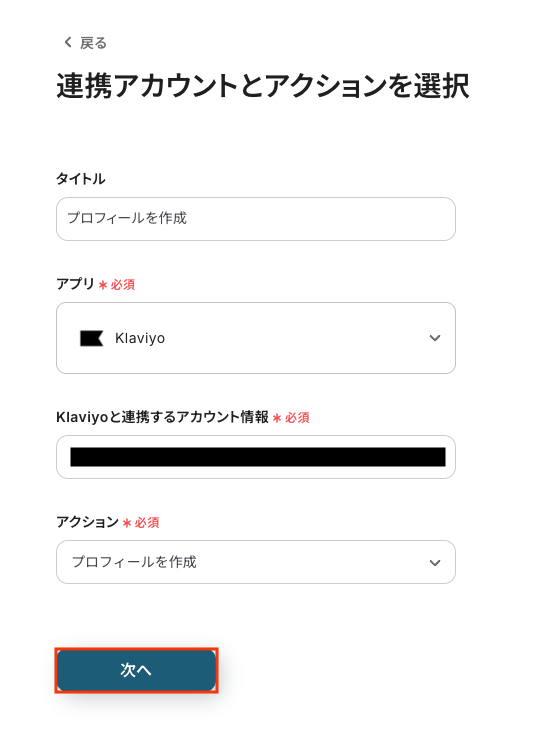Click the red 必須 marker beside アプリ
539x743 pixels.
(123, 284)
